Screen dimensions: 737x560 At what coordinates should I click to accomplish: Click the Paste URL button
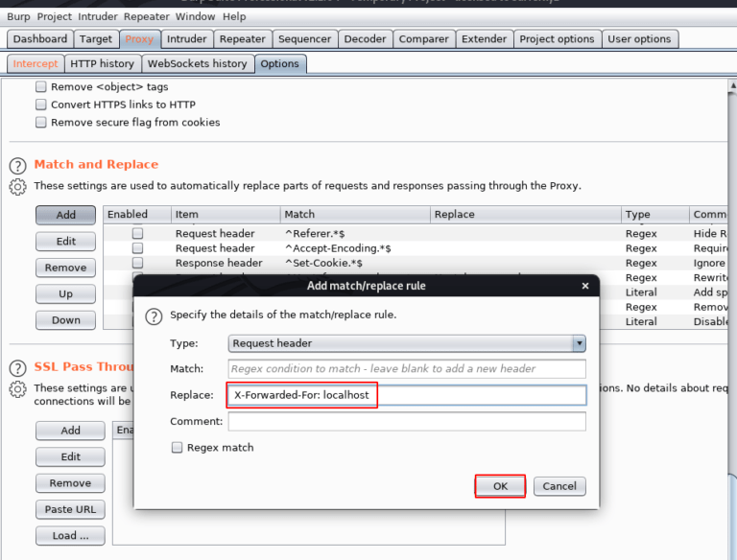coord(70,510)
